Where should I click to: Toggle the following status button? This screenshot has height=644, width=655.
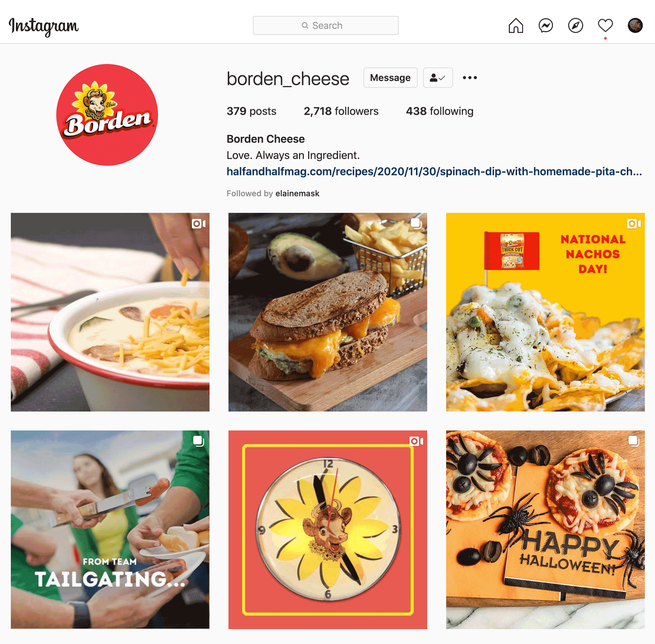438,78
